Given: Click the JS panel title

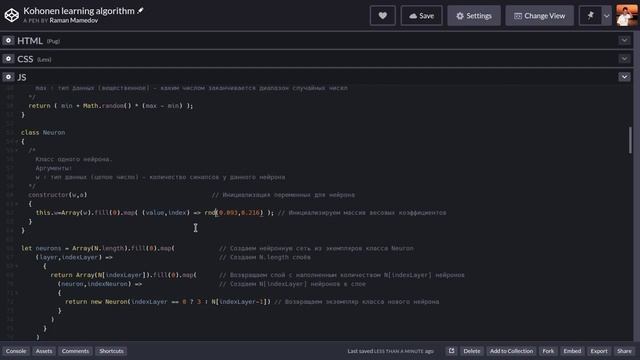Looking at the screenshot, I should coord(22,77).
